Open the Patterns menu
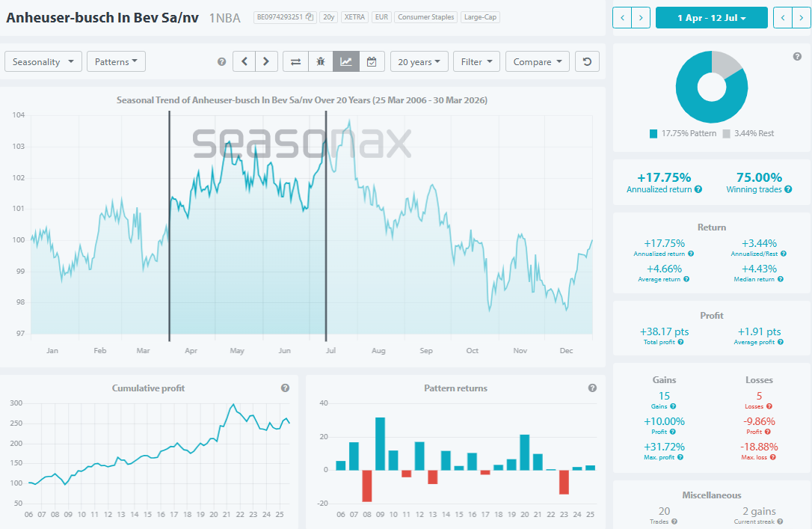812x529 pixels. coord(116,61)
